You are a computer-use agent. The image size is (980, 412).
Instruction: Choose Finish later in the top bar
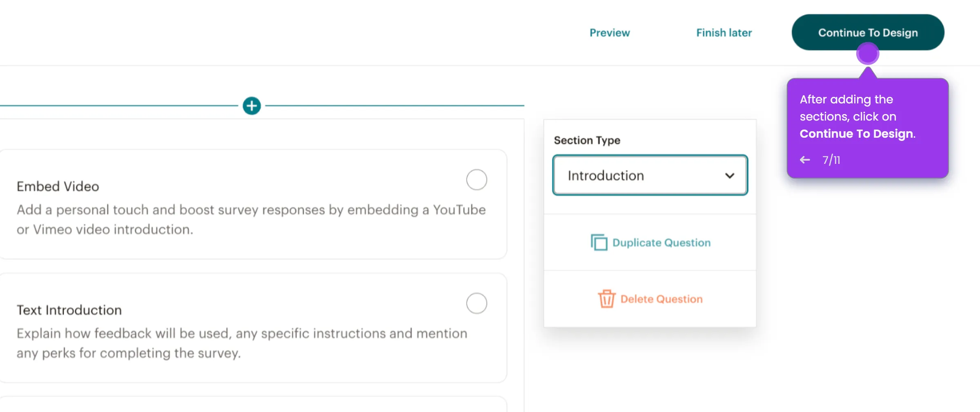coord(724,33)
